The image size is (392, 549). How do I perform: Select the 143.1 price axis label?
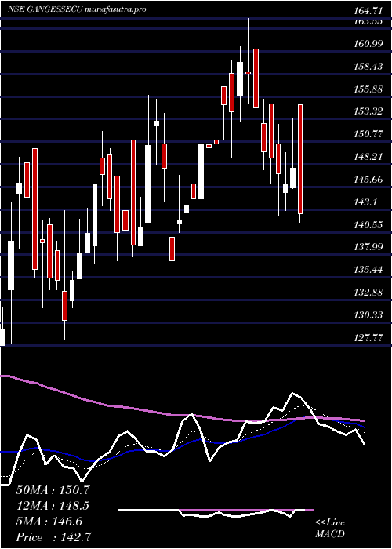click(x=366, y=202)
